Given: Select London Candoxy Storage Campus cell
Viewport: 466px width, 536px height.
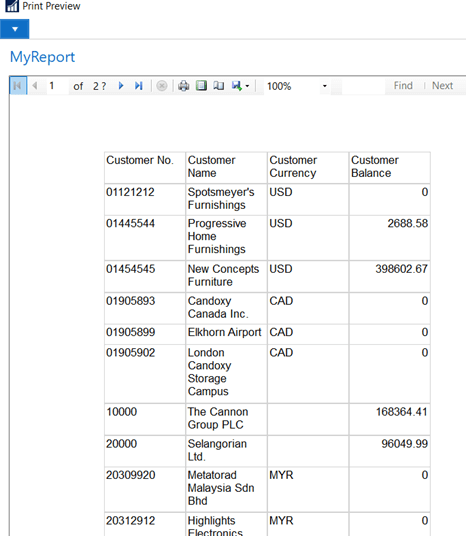Looking at the screenshot, I should click(x=226, y=374).
